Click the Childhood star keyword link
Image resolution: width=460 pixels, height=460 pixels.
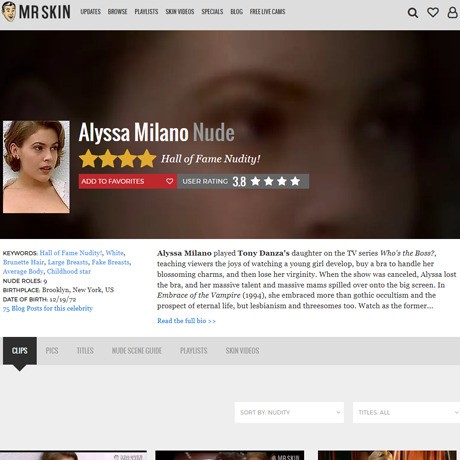[x=69, y=271]
